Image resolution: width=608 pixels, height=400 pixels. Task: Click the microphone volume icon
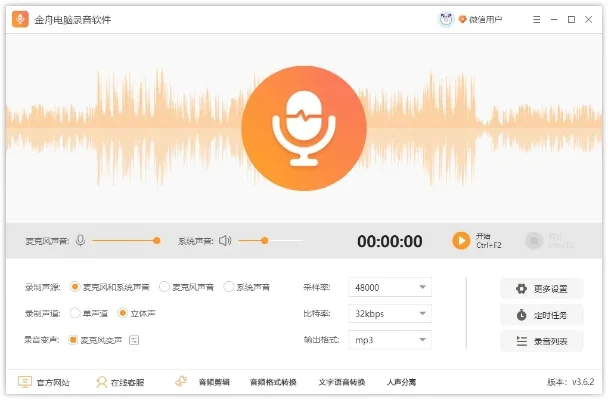80,240
